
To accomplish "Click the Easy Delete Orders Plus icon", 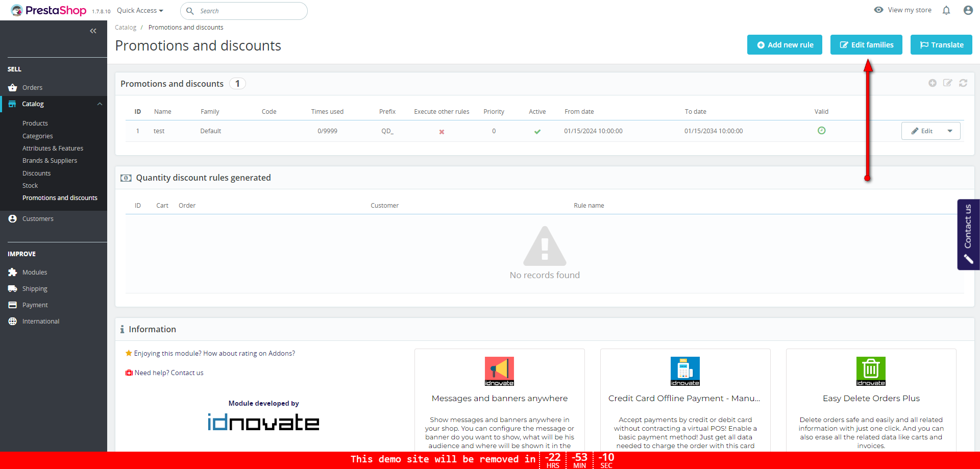I will pos(871,371).
